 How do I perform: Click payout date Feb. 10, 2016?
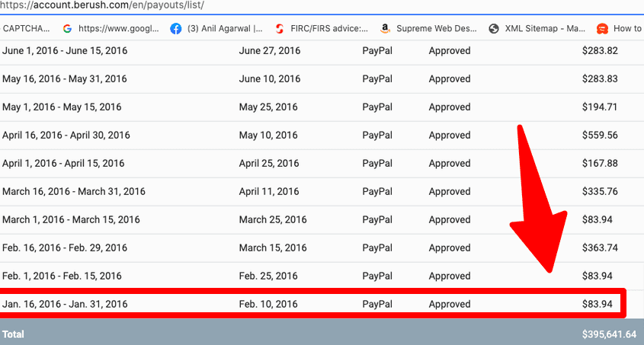(x=268, y=304)
